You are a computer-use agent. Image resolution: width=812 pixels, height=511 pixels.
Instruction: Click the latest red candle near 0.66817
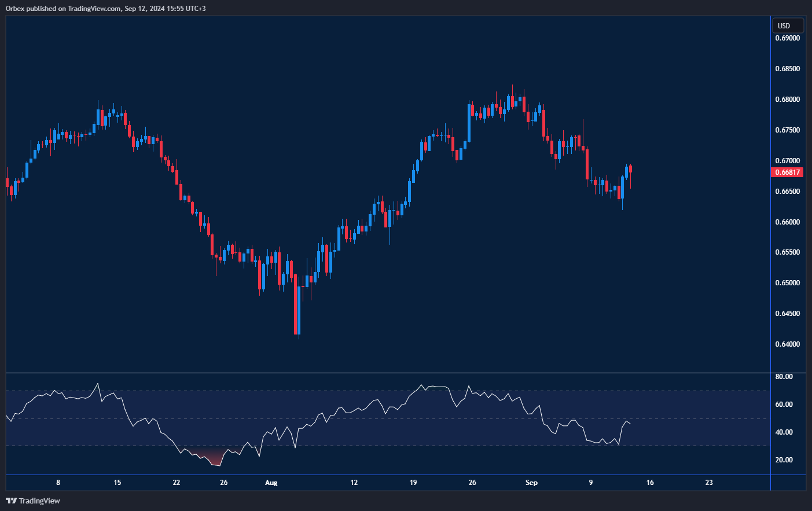tap(630, 169)
